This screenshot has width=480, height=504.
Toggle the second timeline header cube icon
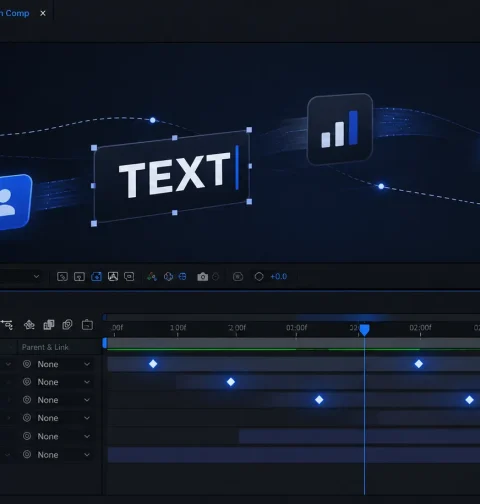29,325
